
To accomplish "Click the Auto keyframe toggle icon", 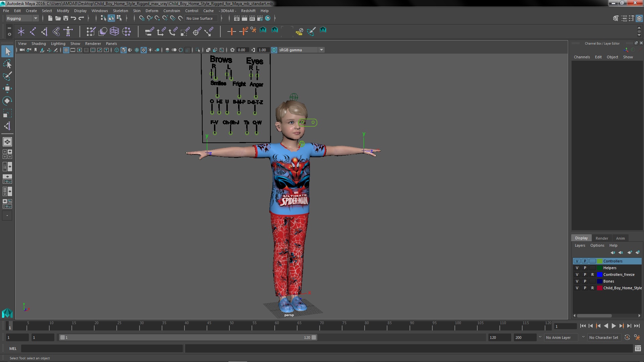I will (x=627, y=338).
